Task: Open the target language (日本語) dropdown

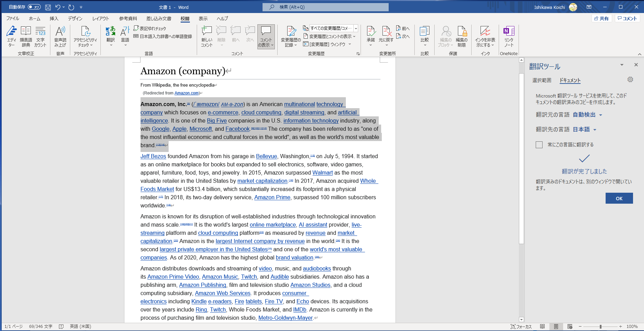Action: click(x=585, y=129)
